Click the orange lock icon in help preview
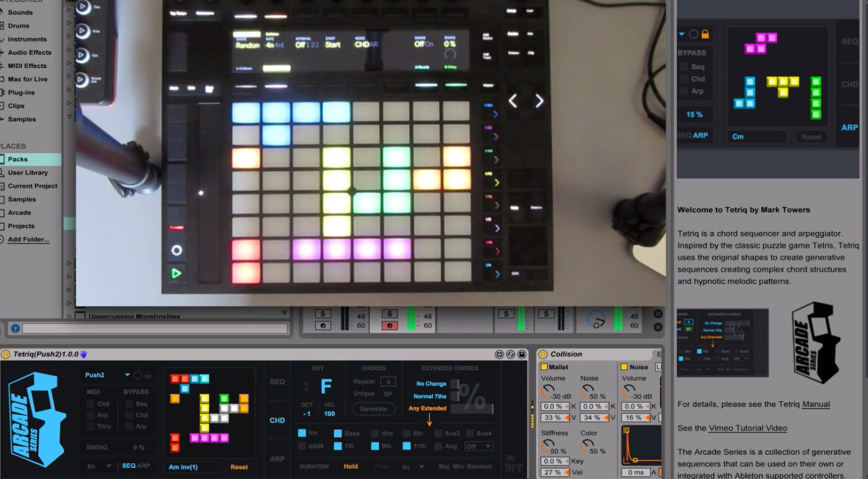Image resolution: width=868 pixels, height=479 pixels. pos(705,34)
